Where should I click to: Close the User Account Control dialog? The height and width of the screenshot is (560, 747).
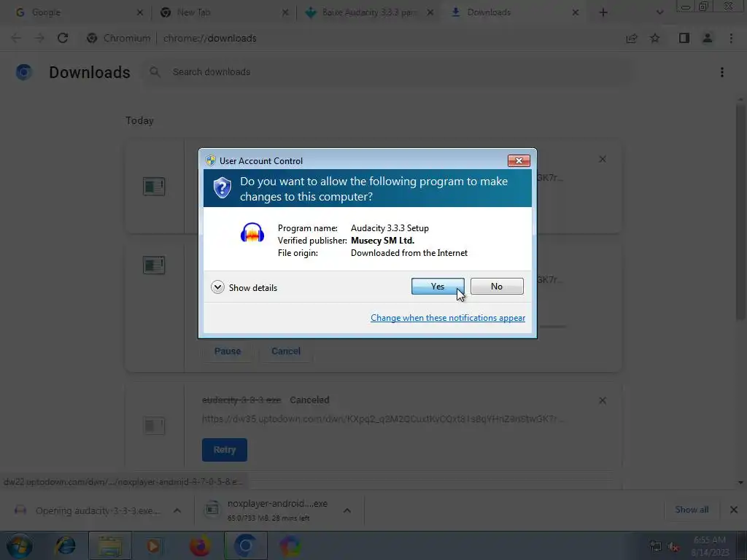pyautogui.click(x=519, y=161)
